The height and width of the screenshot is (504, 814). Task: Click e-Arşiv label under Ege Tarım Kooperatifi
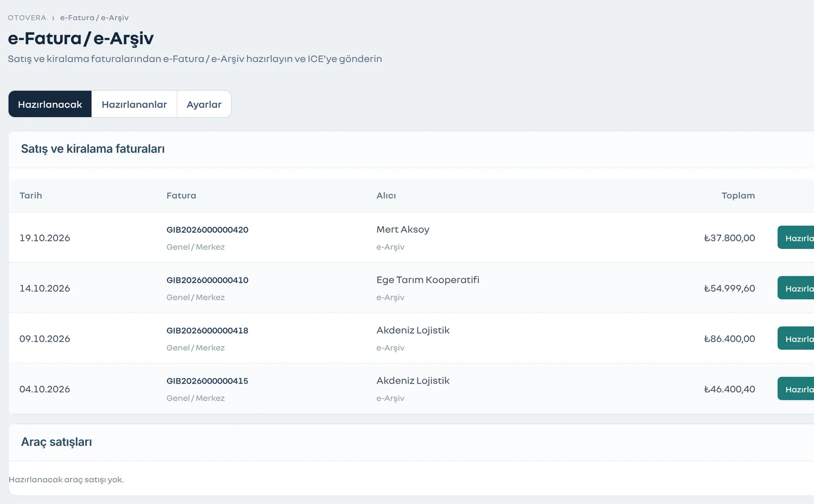point(390,297)
